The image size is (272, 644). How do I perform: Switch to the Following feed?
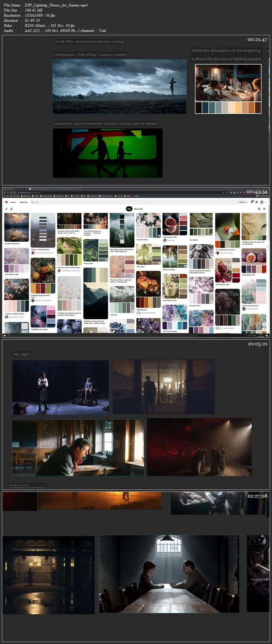click(x=23, y=202)
